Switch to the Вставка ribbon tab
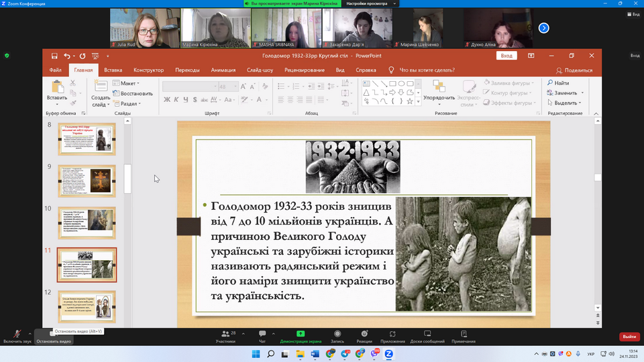This screenshot has width=644, height=362. [x=113, y=70]
